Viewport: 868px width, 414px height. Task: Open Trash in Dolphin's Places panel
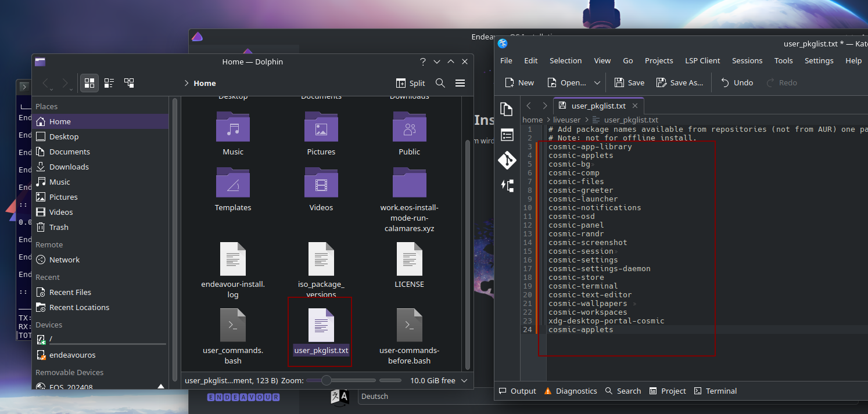click(101, 227)
